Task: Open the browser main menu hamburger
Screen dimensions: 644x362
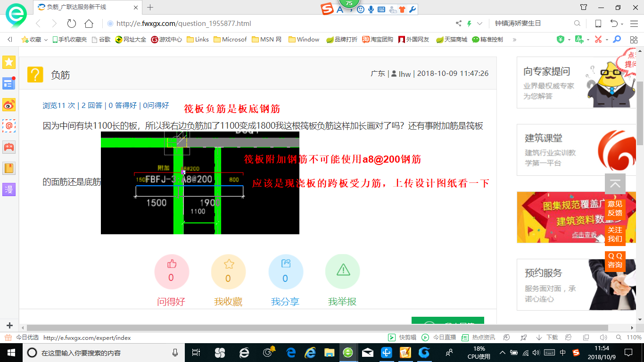Action: point(634,24)
